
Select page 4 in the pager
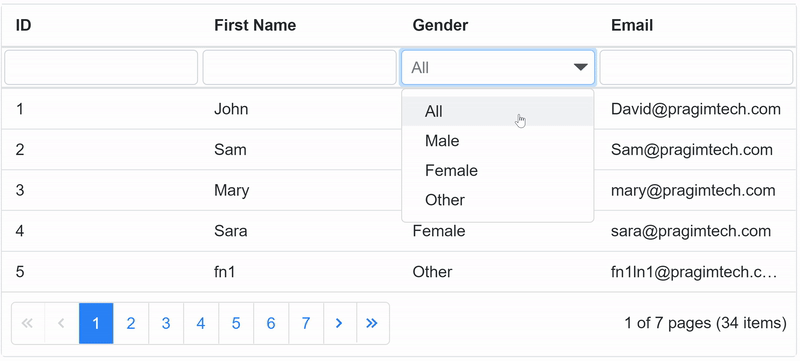201,323
